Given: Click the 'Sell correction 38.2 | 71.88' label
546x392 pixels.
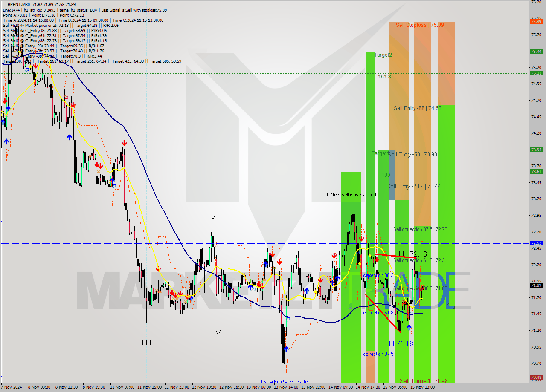Looking at the screenshot, I should [x=420, y=288].
